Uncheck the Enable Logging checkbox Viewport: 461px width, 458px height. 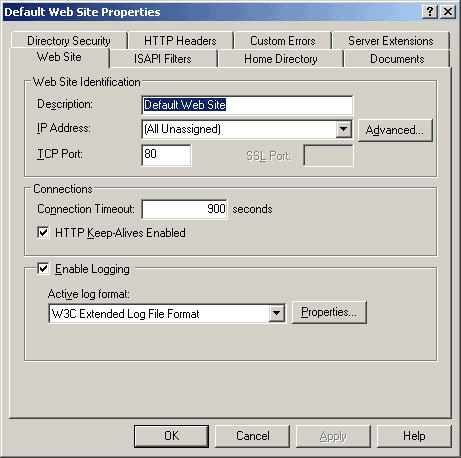[x=43, y=268]
